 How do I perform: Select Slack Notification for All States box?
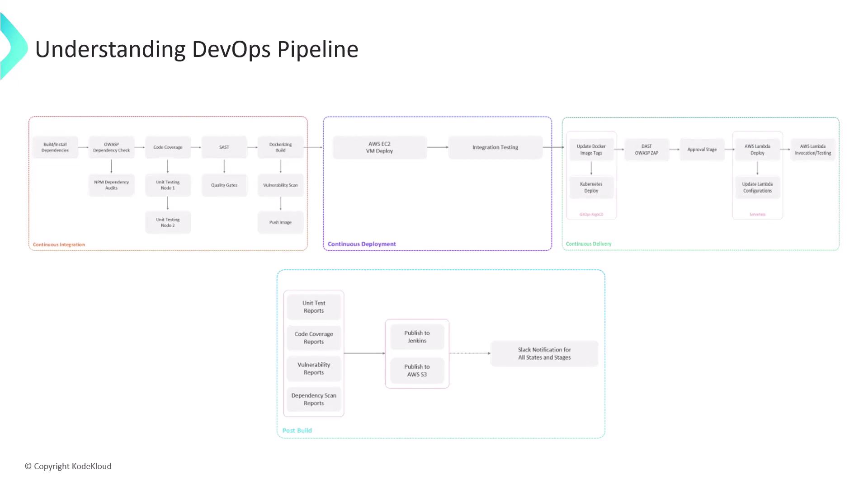[544, 353]
